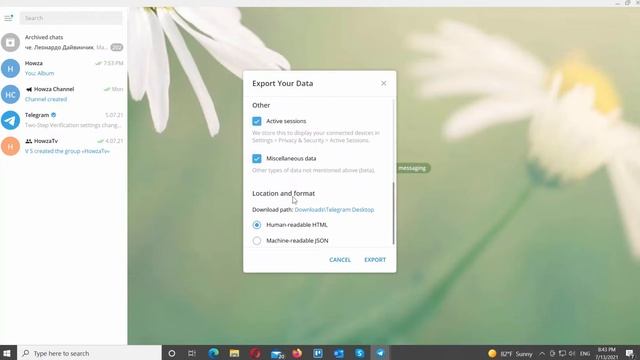
Task: Click the Howza Channel HC avatar
Action: [x=10, y=94]
